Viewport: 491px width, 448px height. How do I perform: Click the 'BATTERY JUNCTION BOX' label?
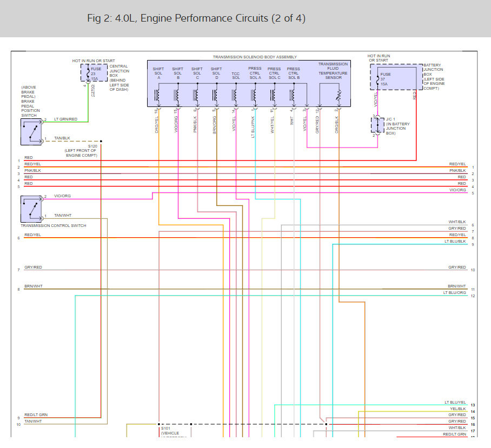click(x=434, y=77)
